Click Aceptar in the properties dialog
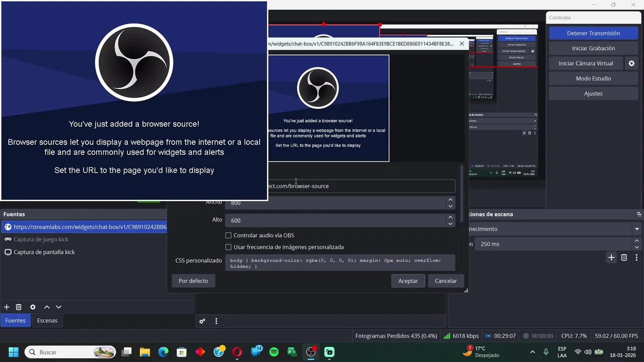This screenshot has height=362, width=644. coord(408,281)
